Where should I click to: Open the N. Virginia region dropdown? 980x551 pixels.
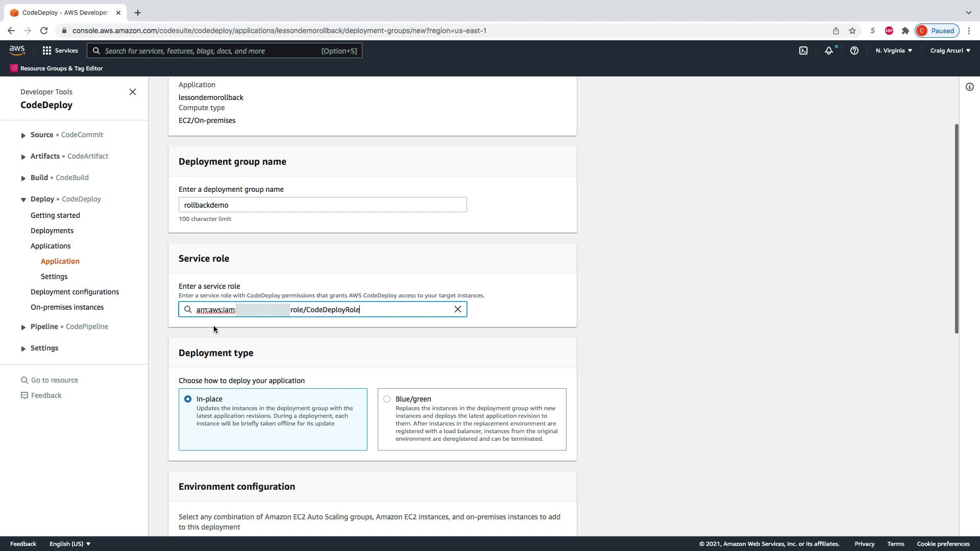tap(893, 51)
